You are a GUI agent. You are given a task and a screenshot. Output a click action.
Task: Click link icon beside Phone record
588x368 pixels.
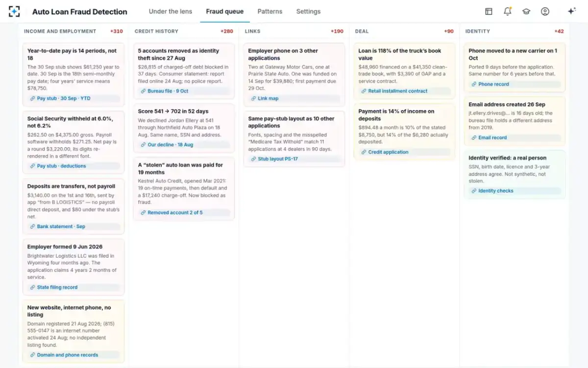pos(474,84)
